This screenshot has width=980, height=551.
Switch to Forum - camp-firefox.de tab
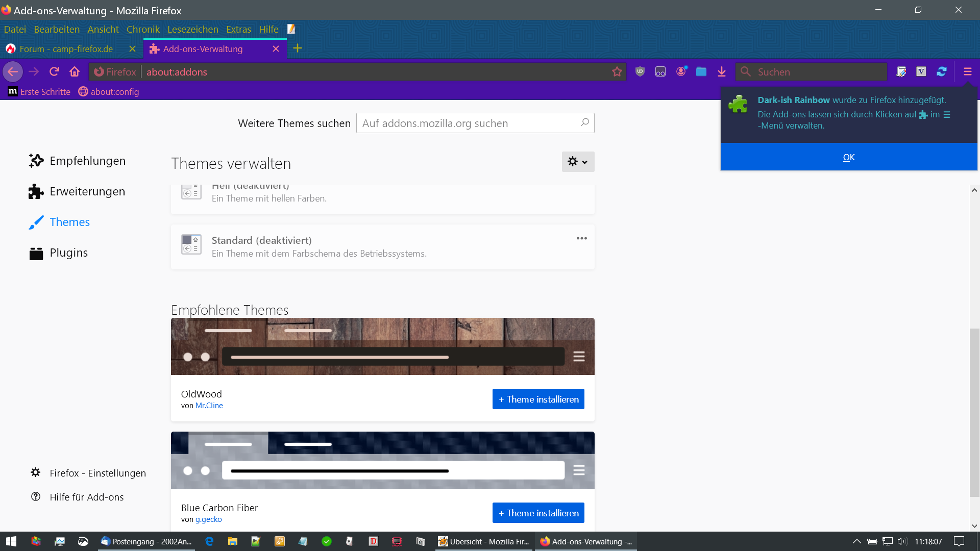(66, 49)
